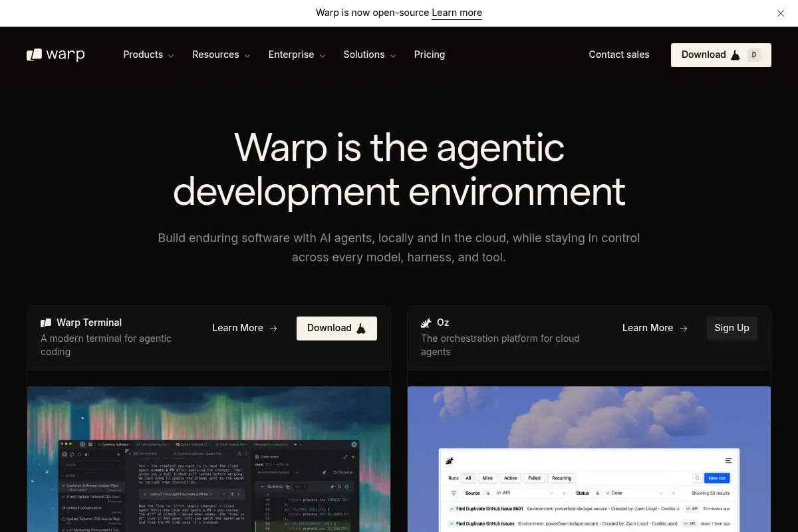Click the Oz logo inside the dashboard preview

[x=450, y=462]
